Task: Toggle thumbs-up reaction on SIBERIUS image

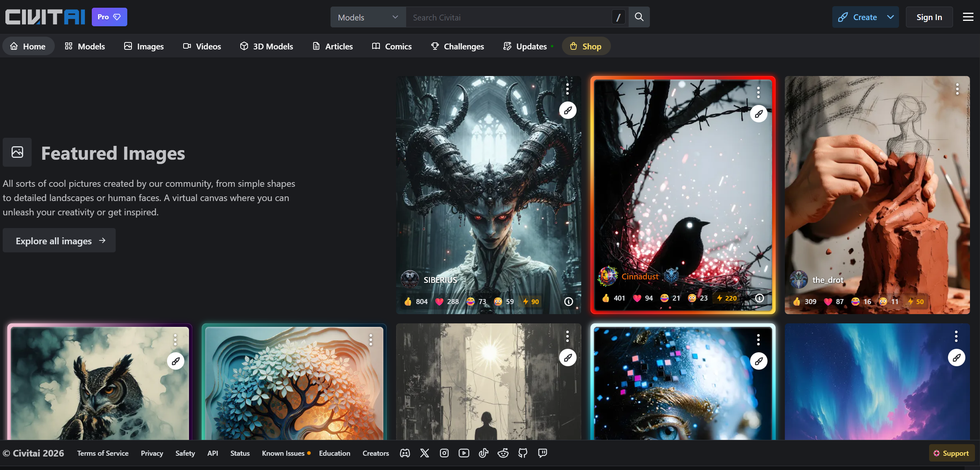Action: 415,301
